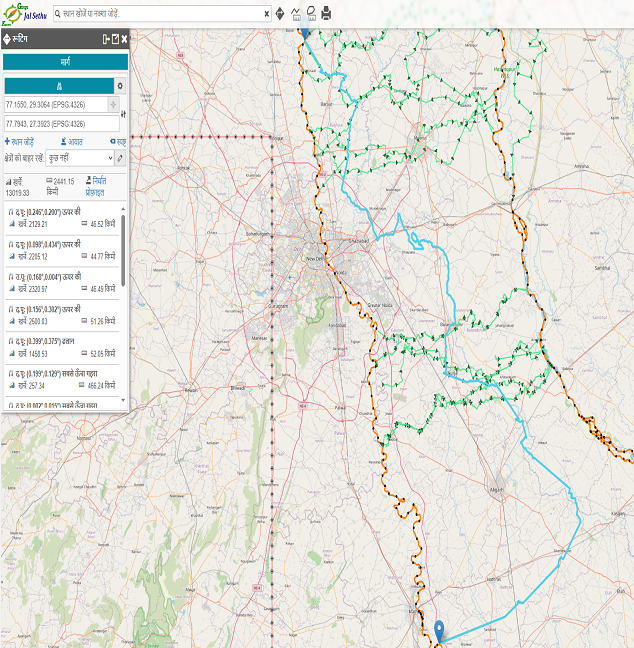Open routing settings gear icon
This screenshot has height=648, width=634.
[121, 86]
